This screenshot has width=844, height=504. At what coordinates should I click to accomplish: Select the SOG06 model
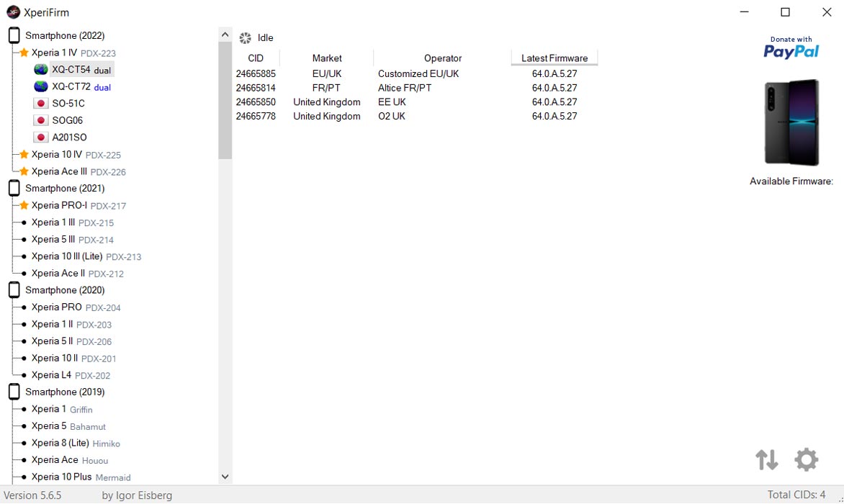pyautogui.click(x=67, y=120)
